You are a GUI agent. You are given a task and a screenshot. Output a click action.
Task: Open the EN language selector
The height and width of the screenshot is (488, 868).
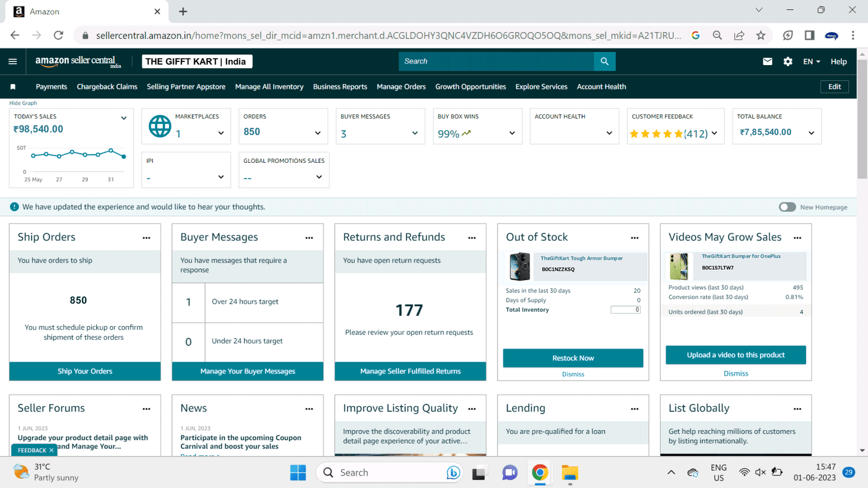pos(812,61)
